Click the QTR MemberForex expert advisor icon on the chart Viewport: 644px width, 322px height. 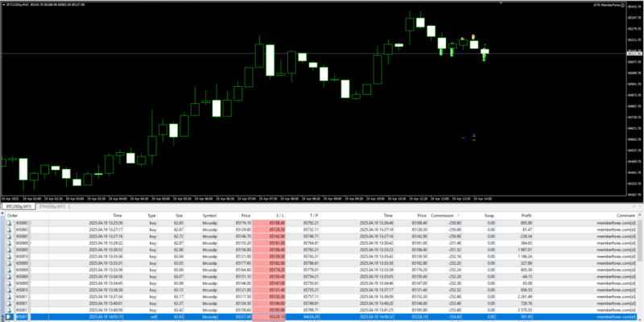pos(623,5)
